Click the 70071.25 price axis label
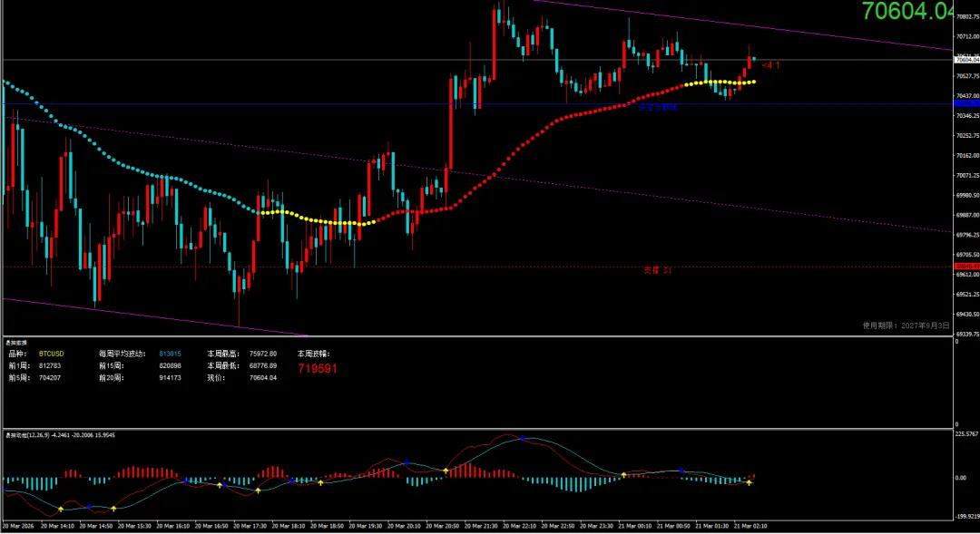The height and width of the screenshot is (534, 980). [967, 176]
